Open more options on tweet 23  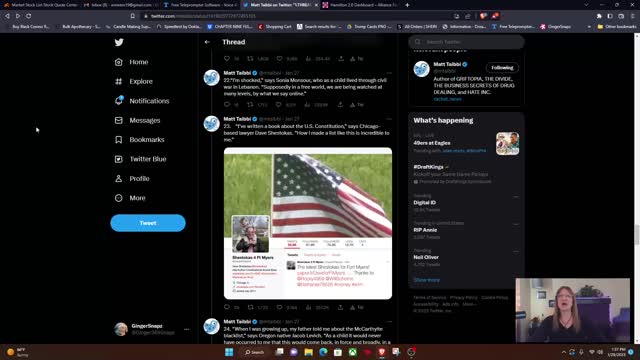pos(389,119)
